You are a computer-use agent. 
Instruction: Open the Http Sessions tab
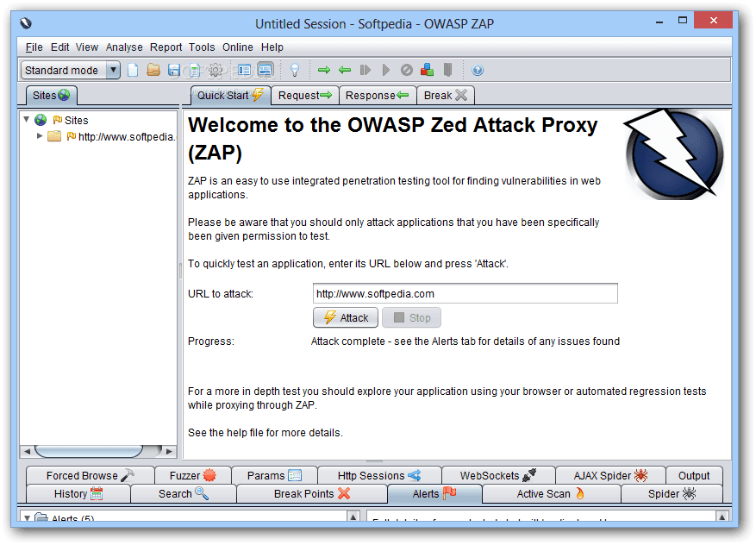[379, 475]
